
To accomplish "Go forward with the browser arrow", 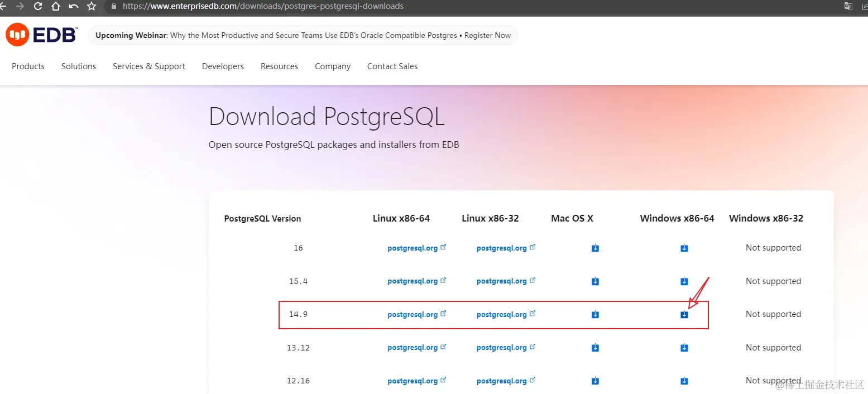I will click(20, 7).
